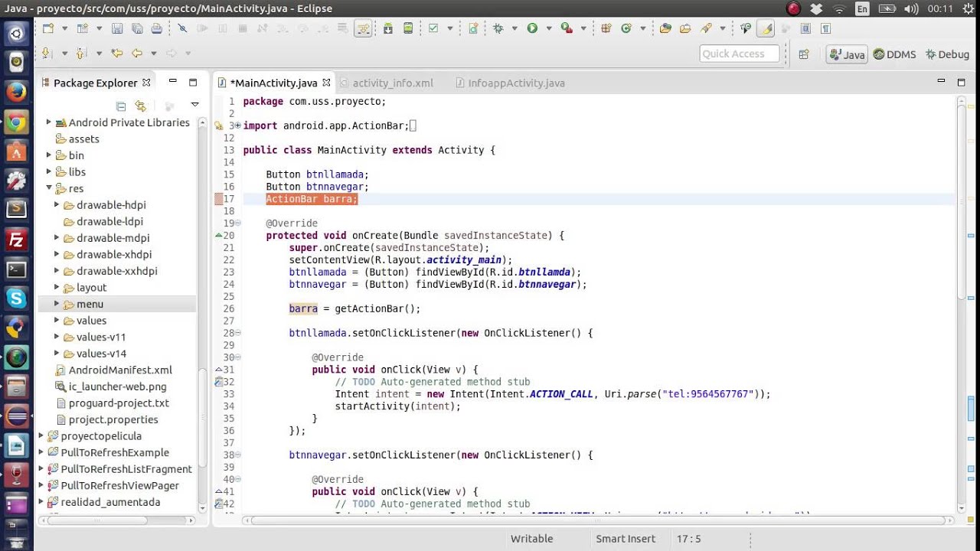980x551 pixels.
Task: Open the Package Explorer view menu arrow
Action: tap(194, 106)
